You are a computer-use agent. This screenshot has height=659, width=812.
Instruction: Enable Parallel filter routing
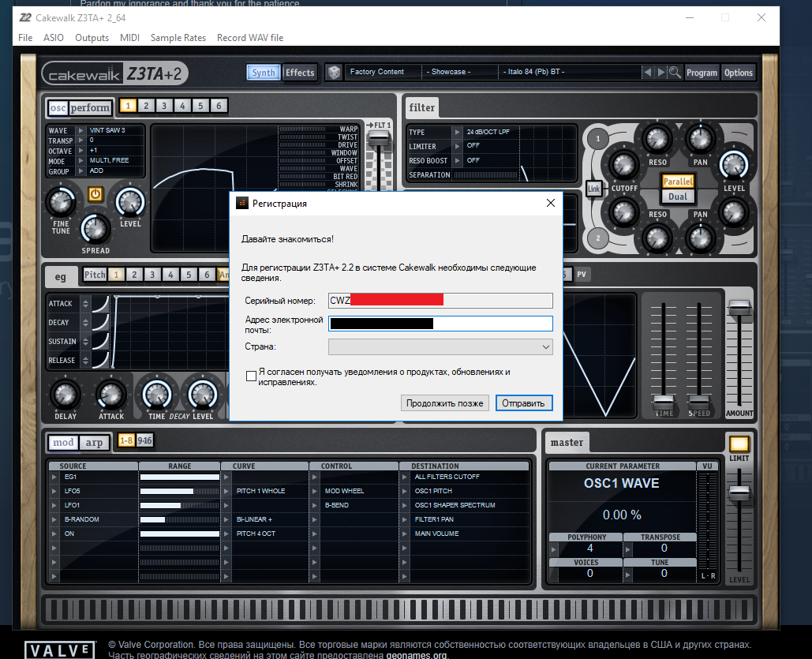[x=677, y=182]
